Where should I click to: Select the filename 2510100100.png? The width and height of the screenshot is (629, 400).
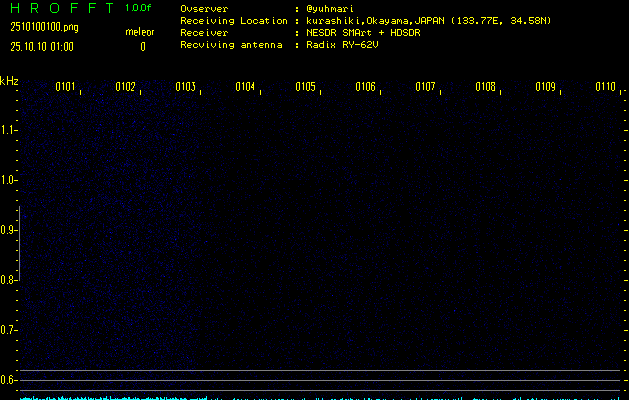click(x=44, y=27)
